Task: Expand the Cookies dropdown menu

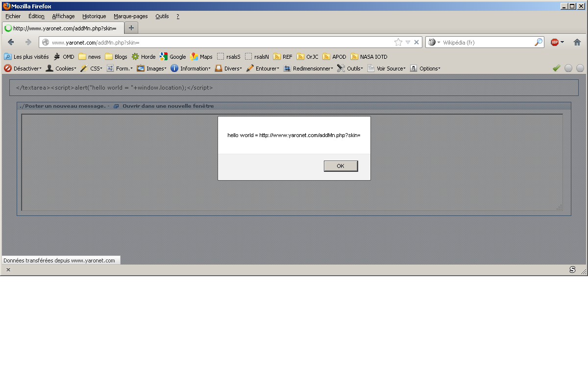Action: click(61, 69)
